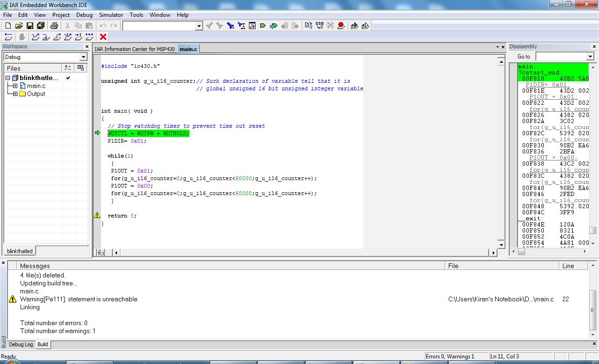The height and width of the screenshot is (364, 599).
Task: Click the Compile file icon
Action: pyautogui.click(x=308, y=26)
